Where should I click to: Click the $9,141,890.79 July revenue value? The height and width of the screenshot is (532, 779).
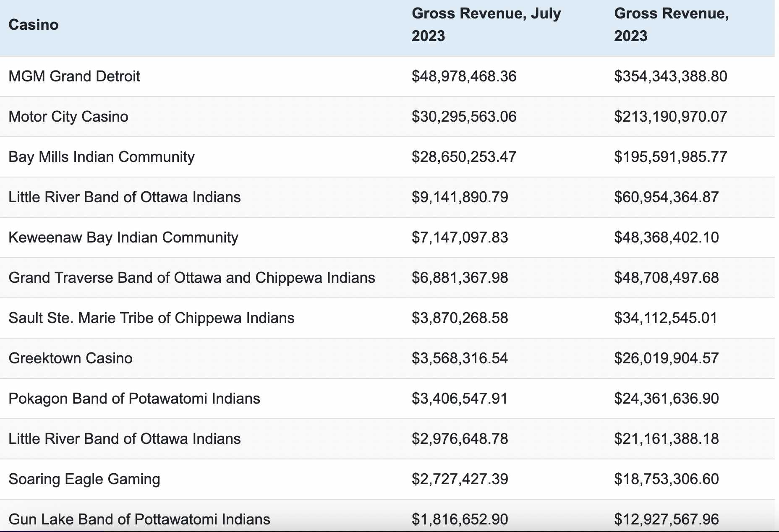(x=460, y=197)
